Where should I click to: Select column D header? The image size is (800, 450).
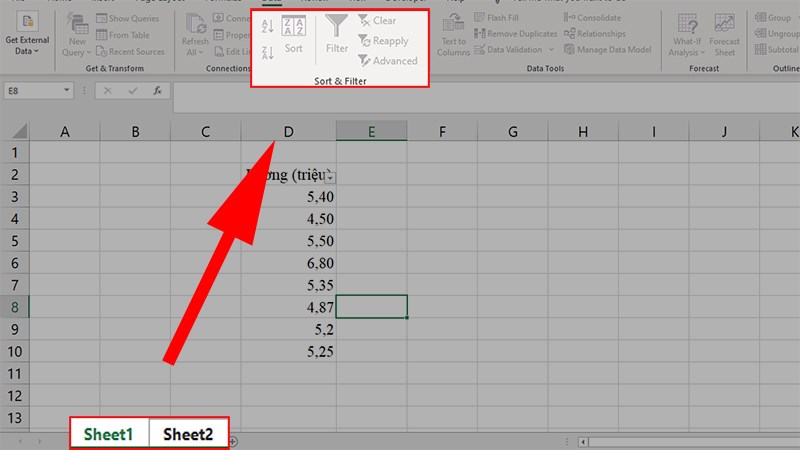click(x=288, y=132)
